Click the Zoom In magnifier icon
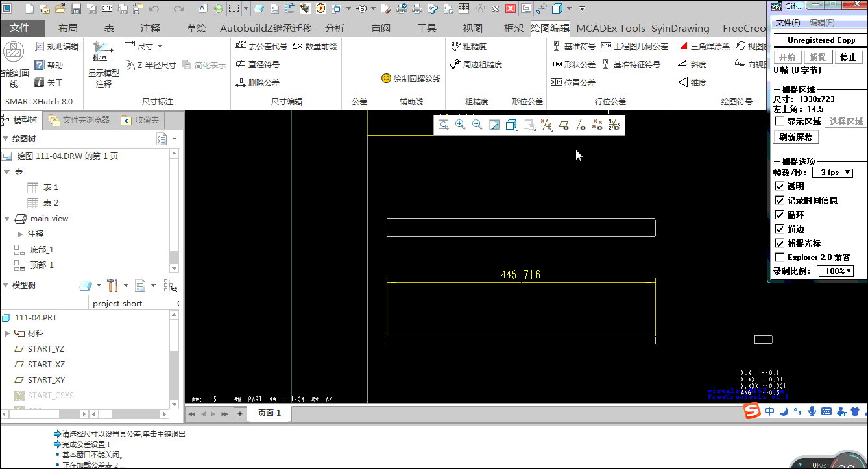Image resolution: width=868 pixels, height=469 pixels. (461, 125)
